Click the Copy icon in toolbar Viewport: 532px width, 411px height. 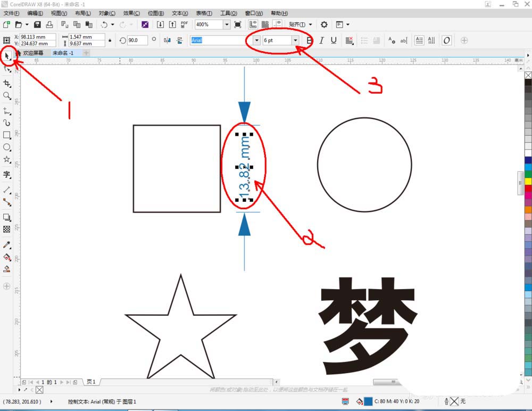(x=77, y=24)
